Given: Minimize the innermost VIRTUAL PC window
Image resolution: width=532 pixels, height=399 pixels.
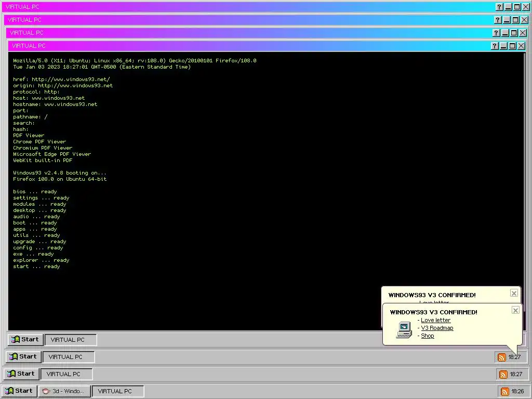Looking at the screenshot, I should pos(503,46).
